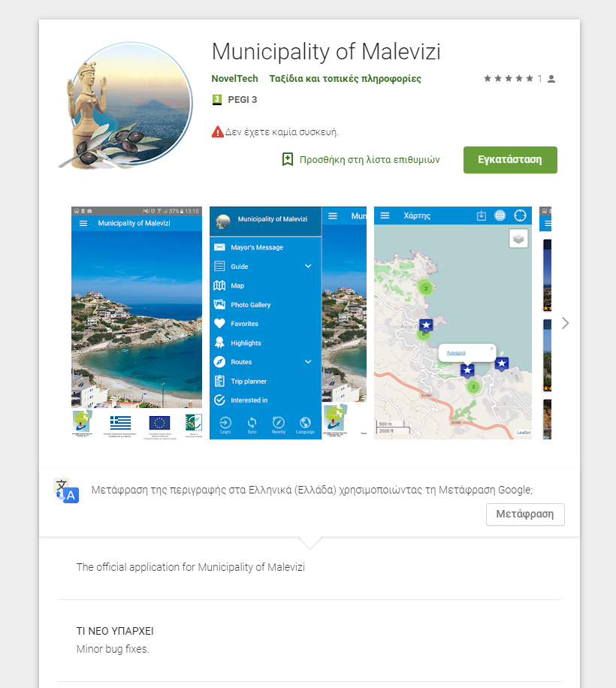Open the NovelTech developer link
Screen dimensions: 616x688
234,79
